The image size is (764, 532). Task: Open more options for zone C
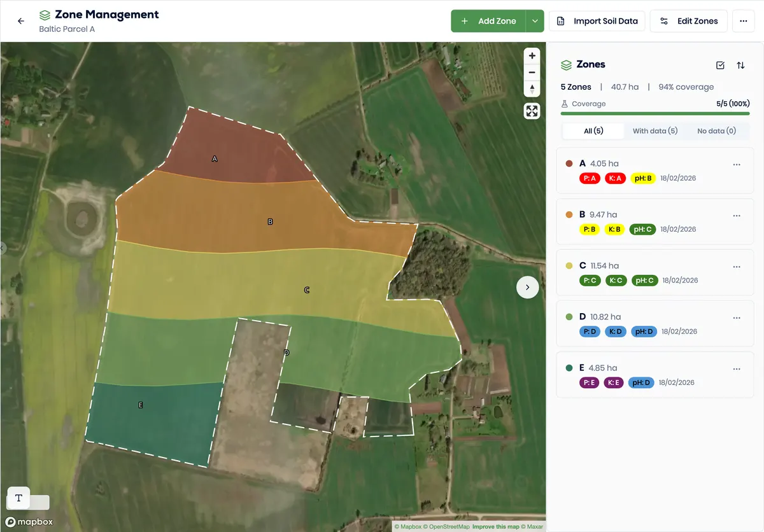coord(737,267)
